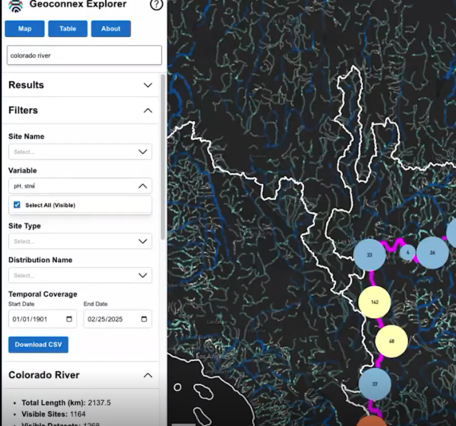The image size is (456, 426).
Task: Switch to the Table tab
Action: 68,29
